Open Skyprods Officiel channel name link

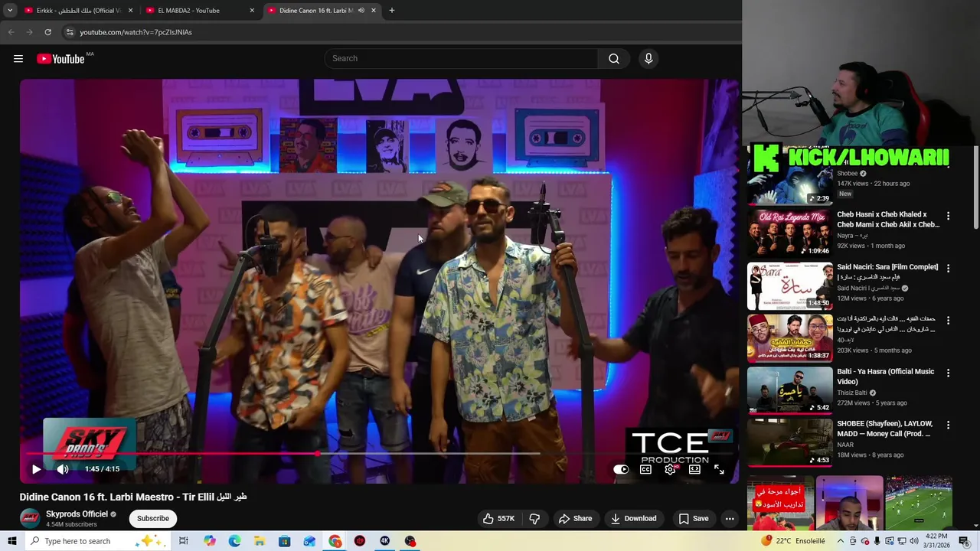point(77,514)
